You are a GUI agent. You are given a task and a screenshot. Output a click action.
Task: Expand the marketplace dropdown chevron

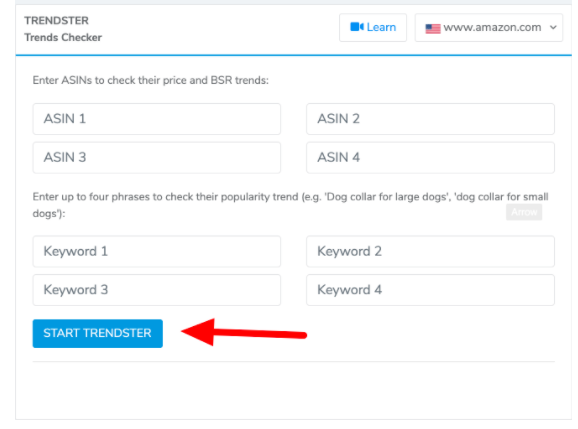[x=553, y=27]
